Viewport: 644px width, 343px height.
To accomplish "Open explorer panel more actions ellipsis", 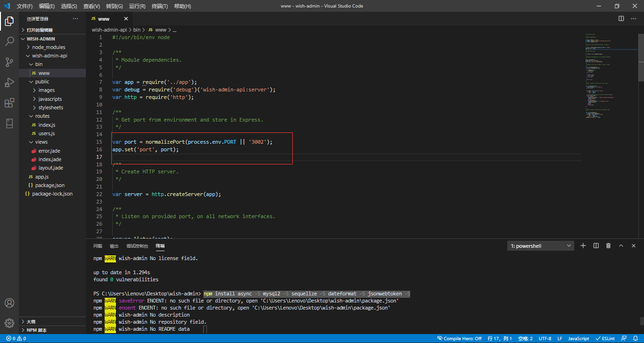I will click(x=75, y=19).
